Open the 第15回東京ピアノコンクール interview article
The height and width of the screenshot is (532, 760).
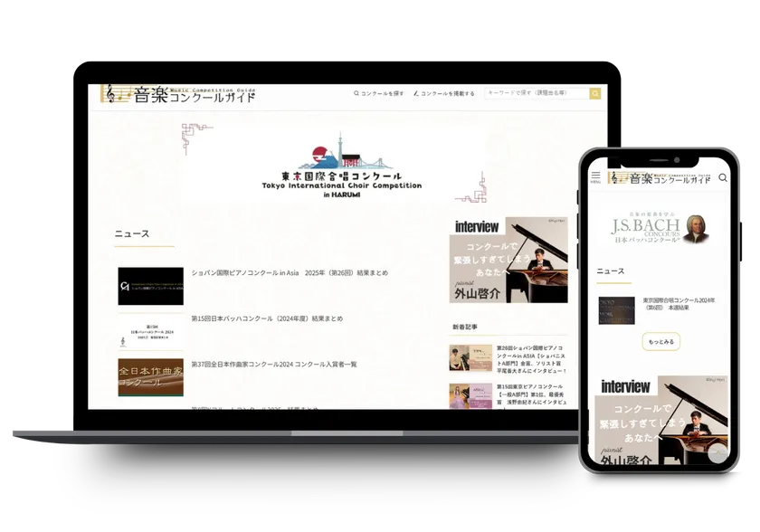[x=531, y=397]
